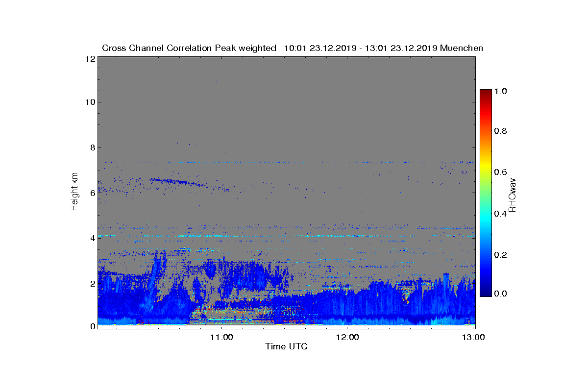Click the colorbar tick label '0.2'
This screenshot has width=588, height=392.
click(500, 255)
